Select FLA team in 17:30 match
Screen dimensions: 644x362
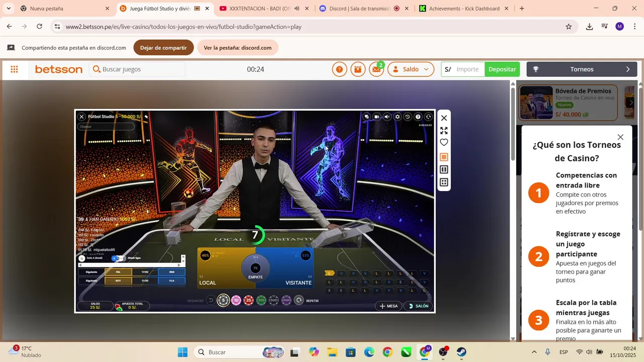(172, 281)
